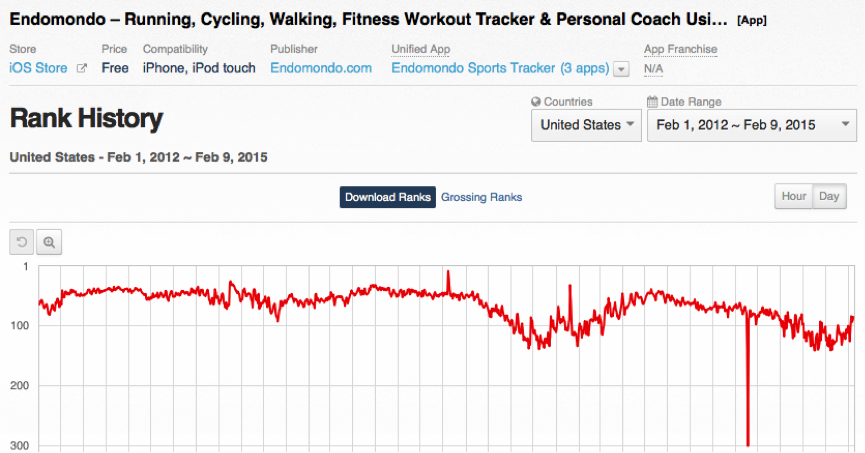Open the United States country dropdown
Screen dimensions: 865x453
point(587,125)
